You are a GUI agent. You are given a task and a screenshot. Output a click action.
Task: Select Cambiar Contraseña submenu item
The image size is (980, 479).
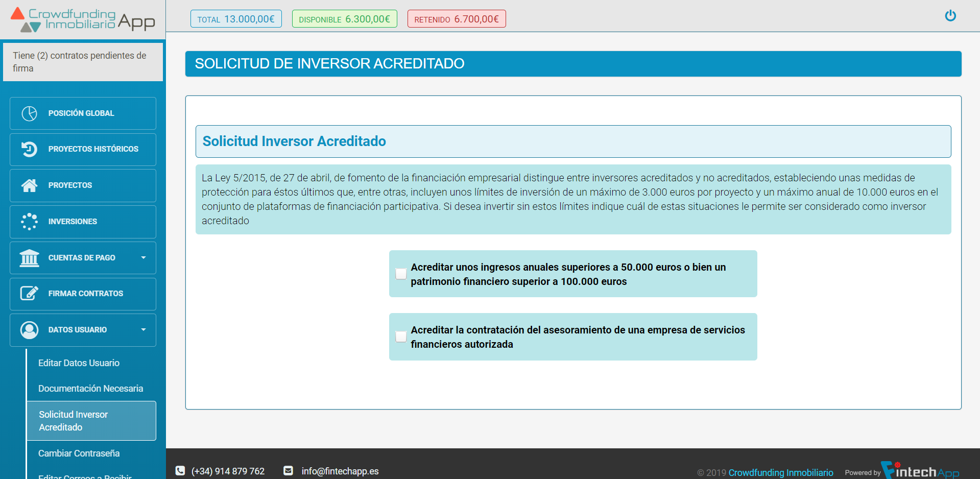(x=79, y=453)
